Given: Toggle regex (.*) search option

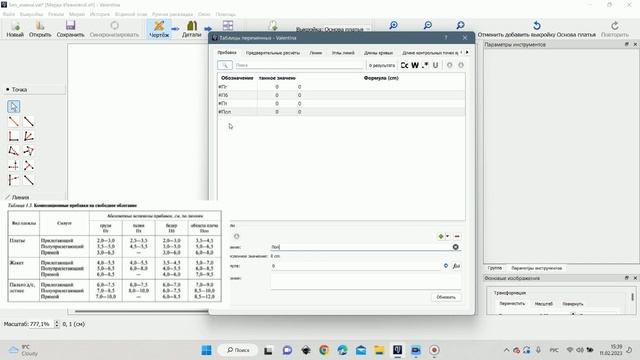Looking at the screenshot, I should (425, 65).
